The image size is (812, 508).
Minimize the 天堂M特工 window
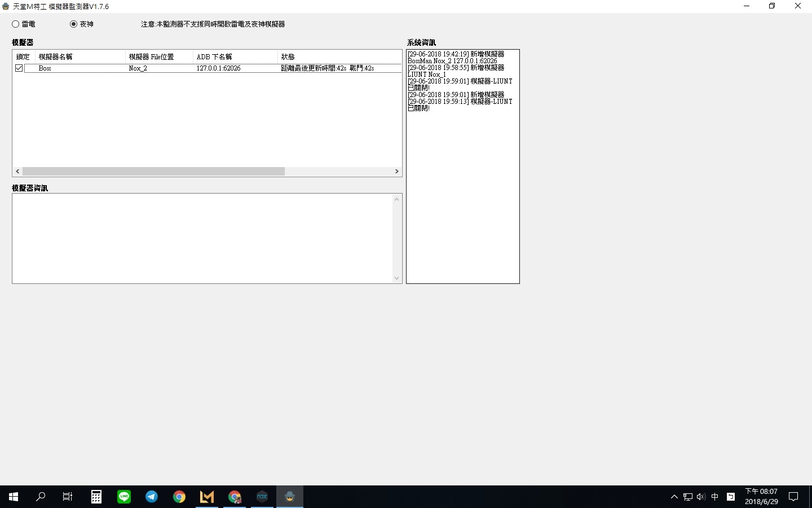coord(747,6)
